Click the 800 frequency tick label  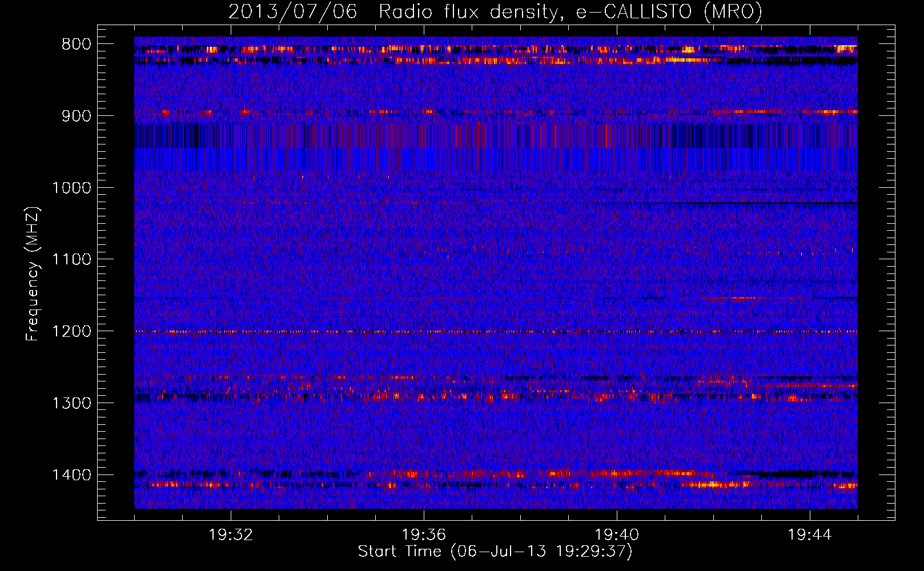[77, 45]
